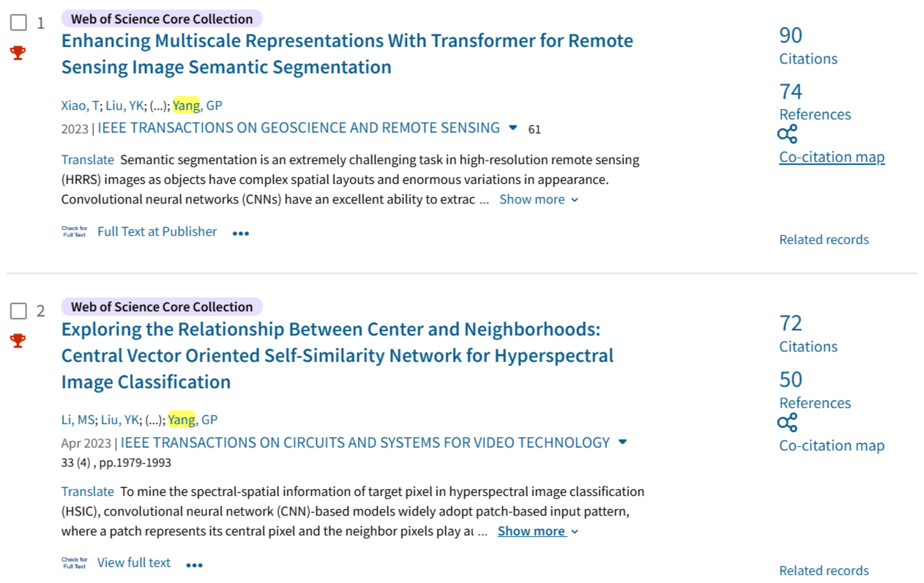This screenshot has width=924, height=583.
Task: Click the Check for Full Text icon in record 1
Action: [74, 232]
